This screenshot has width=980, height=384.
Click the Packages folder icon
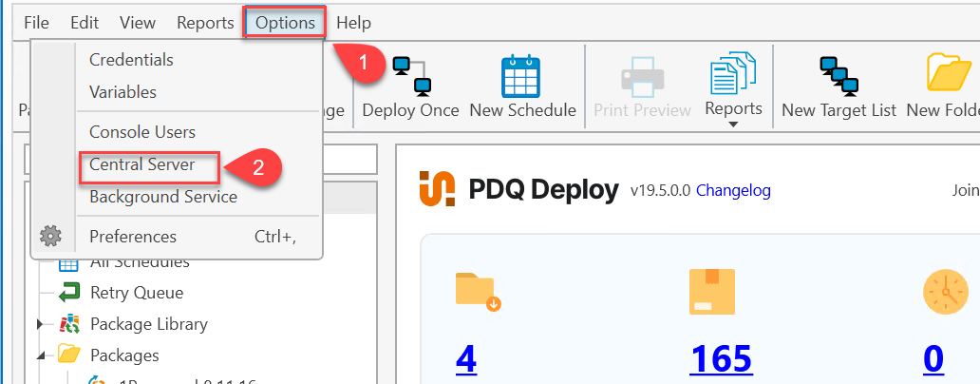click(x=68, y=355)
